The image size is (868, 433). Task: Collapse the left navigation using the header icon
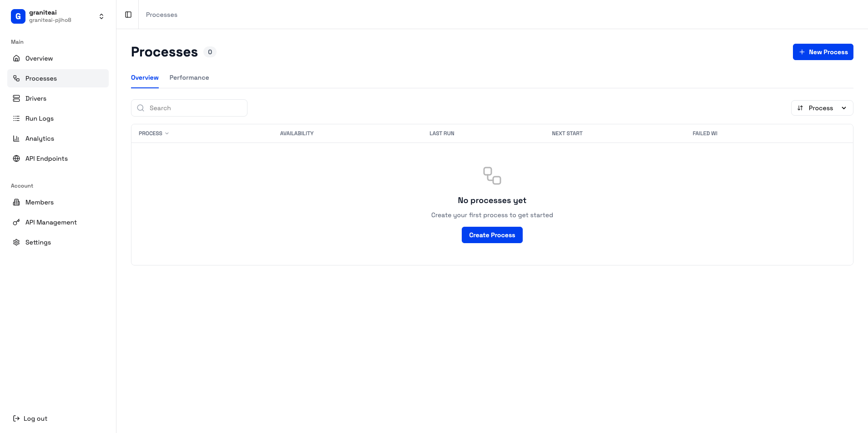(x=128, y=15)
